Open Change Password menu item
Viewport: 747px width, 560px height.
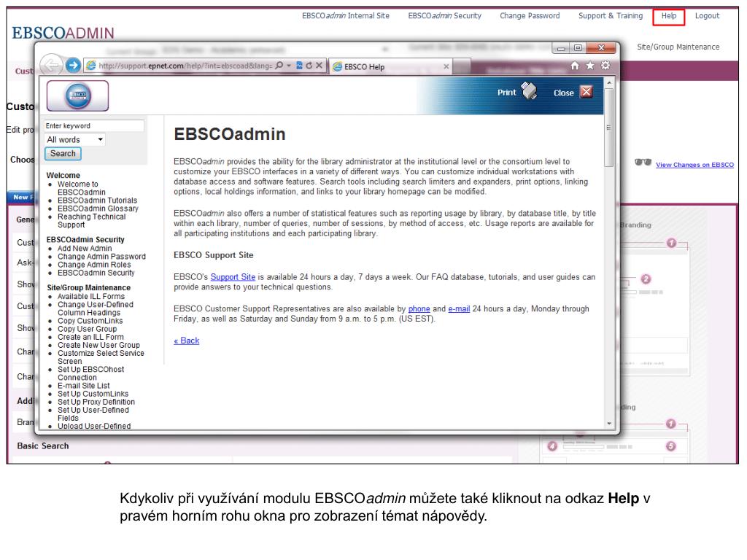point(530,16)
